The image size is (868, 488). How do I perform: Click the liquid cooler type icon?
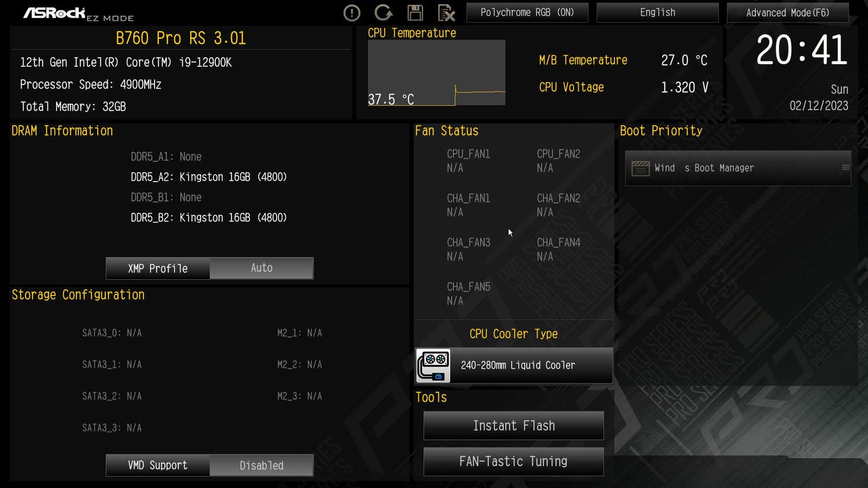[x=433, y=365]
